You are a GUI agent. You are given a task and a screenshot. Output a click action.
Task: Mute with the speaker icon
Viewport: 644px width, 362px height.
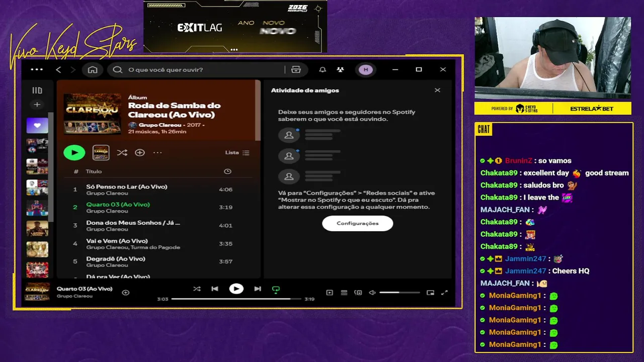click(372, 292)
